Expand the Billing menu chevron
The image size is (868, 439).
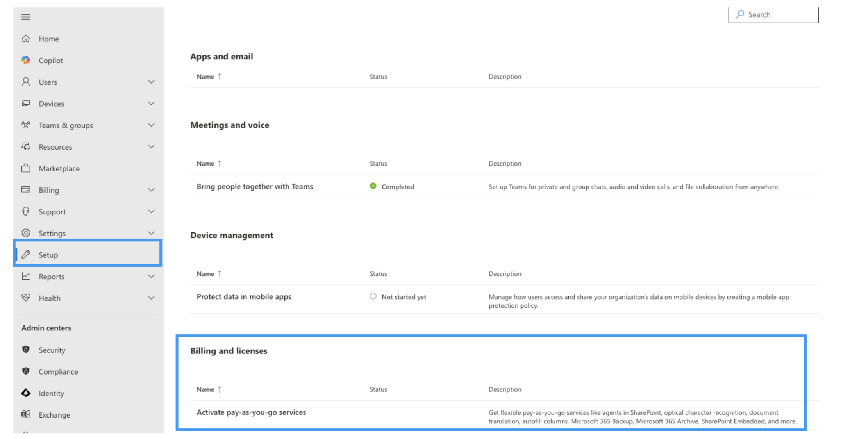(x=151, y=190)
